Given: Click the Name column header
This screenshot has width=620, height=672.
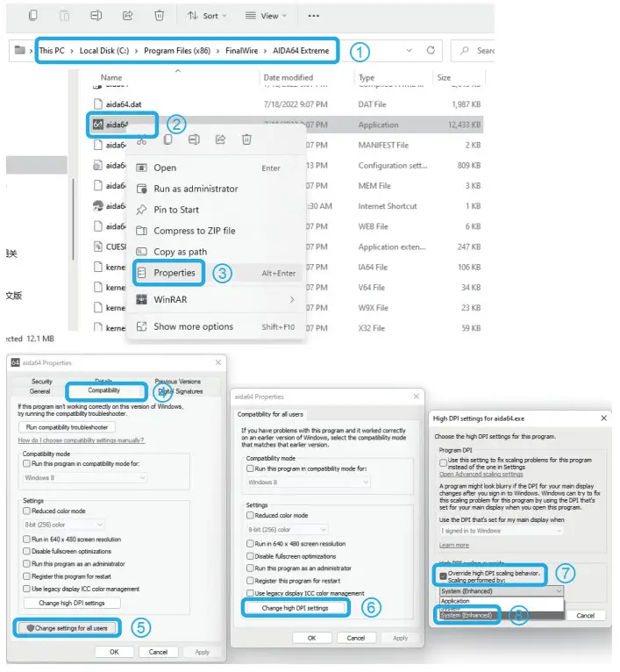Looking at the screenshot, I should pyautogui.click(x=111, y=77).
